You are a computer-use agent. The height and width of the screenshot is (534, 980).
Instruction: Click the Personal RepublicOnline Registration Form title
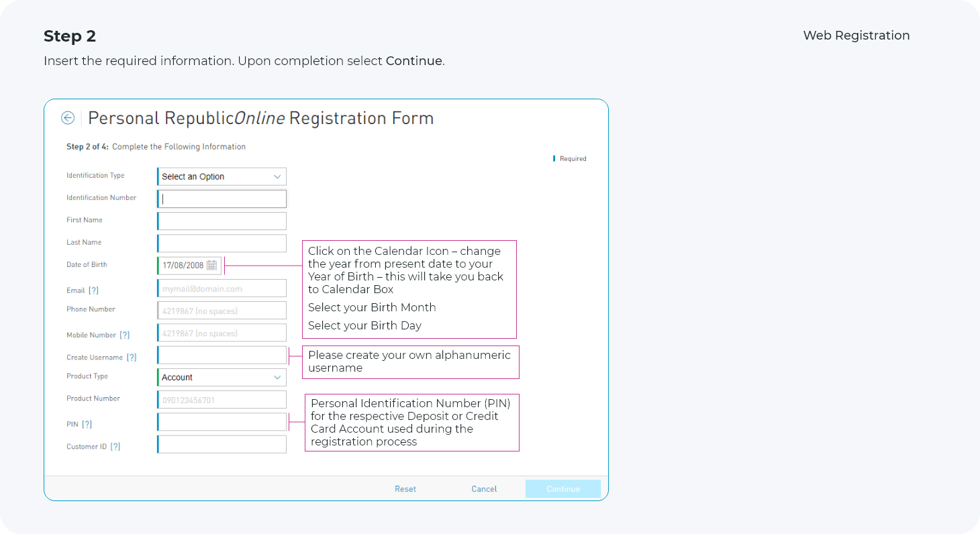[261, 118]
